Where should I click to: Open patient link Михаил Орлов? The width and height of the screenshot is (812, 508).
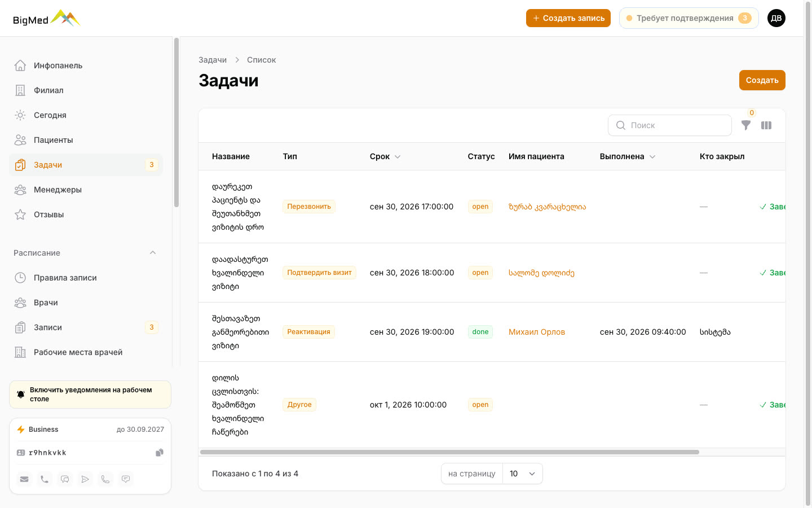point(537,332)
